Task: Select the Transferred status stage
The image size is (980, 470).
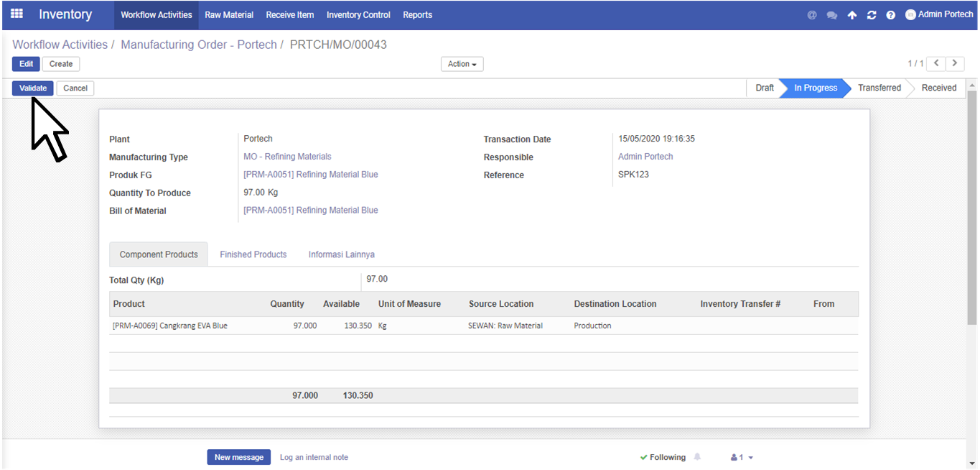Action: tap(879, 88)
